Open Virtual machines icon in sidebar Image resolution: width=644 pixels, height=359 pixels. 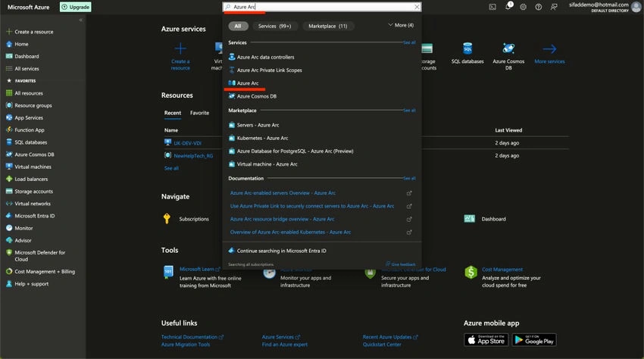pyautogui.click(x=9, y=167)
